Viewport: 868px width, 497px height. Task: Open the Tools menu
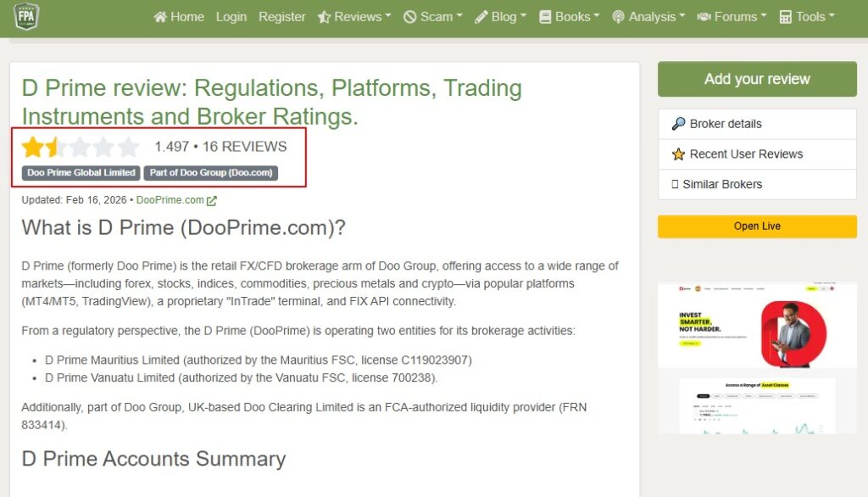[806, 16]
